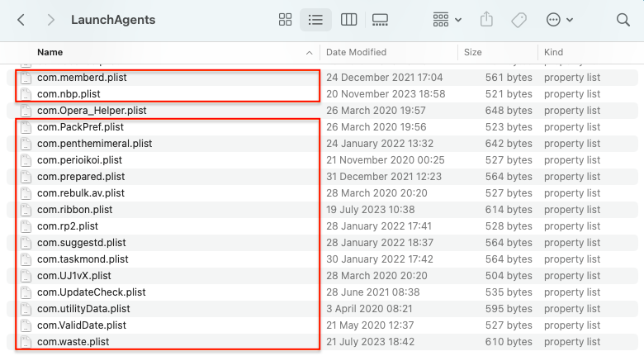Click document icon of com.penthemimeral.plist
Image resolution: width=644 pixels, height=356 pixels.
(x=26, y=144)
